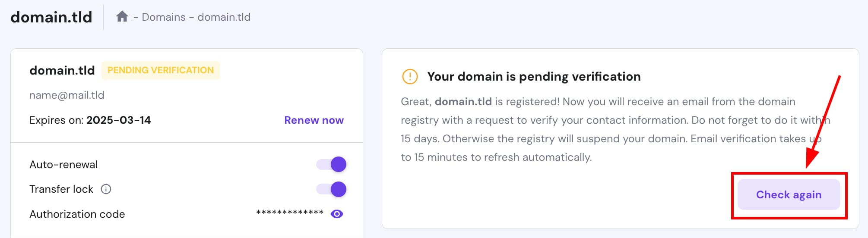
Task: Open the Domains breadcrumb link
Action: tap(164, 17)
